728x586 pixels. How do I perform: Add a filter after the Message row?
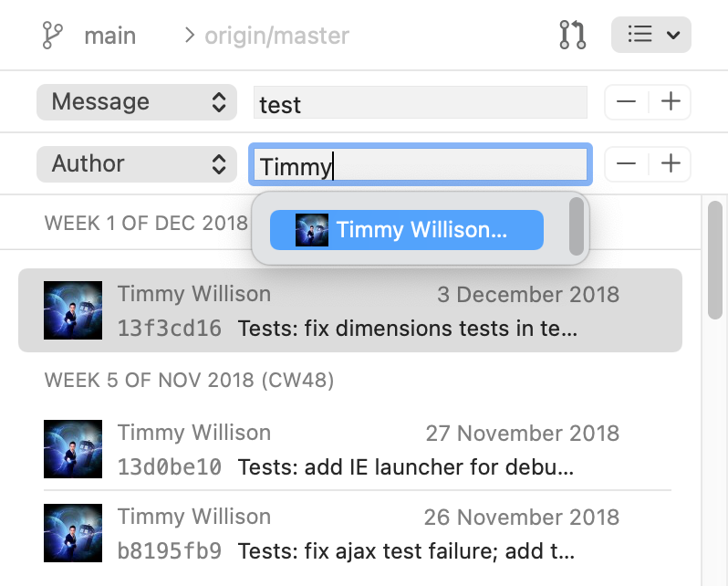671,102
